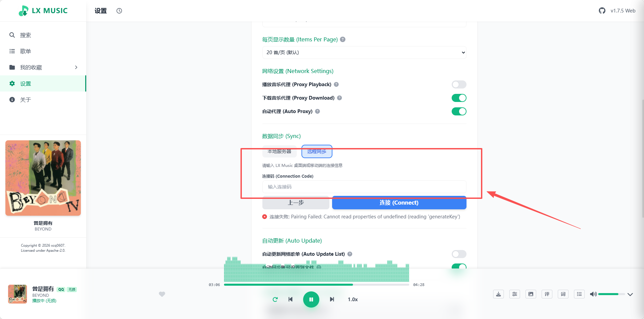The image size is (644, 319).
Task: Switch to the 远程同步 tab
Action: coord(317,151)
